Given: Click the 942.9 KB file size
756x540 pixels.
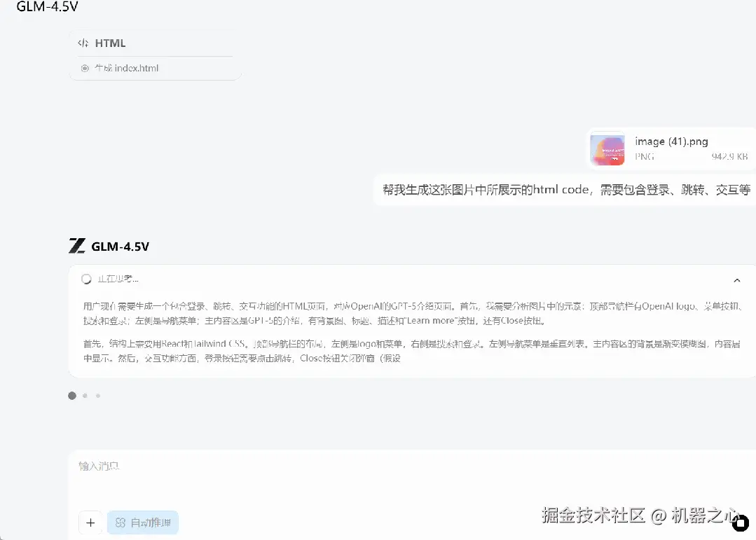Looking at the screenshot, I should tap(729, 156).
